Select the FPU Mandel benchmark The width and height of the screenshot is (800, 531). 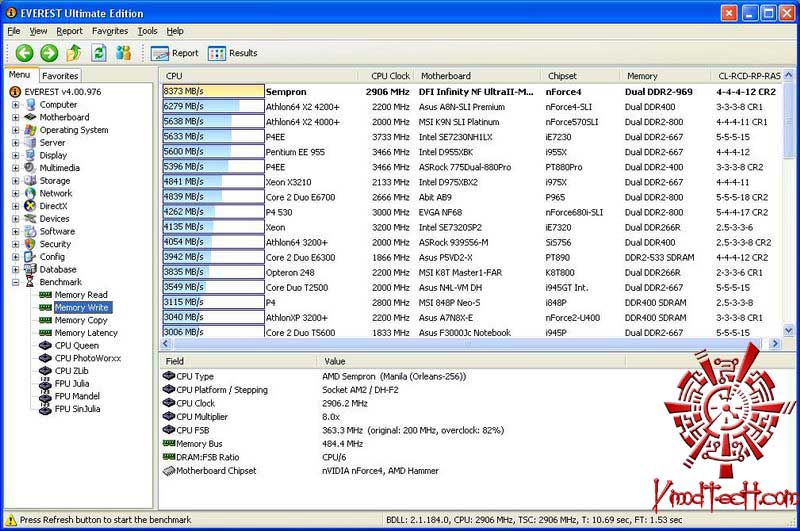[77, 396]
